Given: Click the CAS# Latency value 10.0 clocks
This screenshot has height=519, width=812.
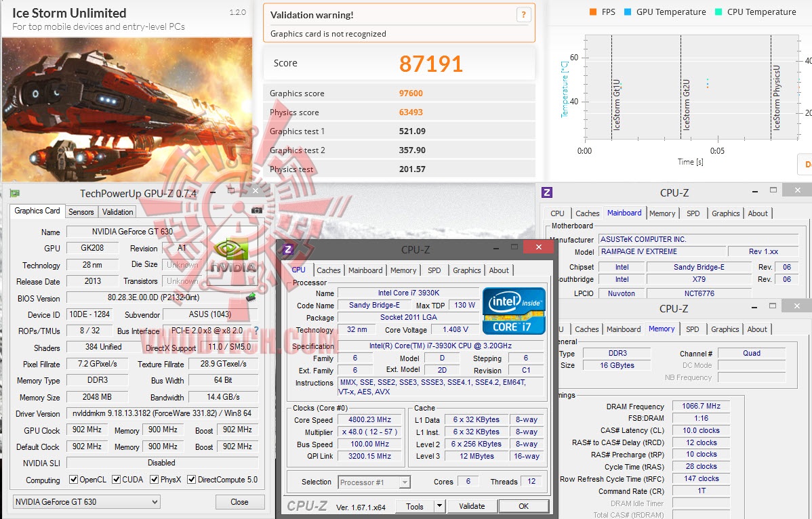Looking at the screenshot, I should (x=701, y=430).
